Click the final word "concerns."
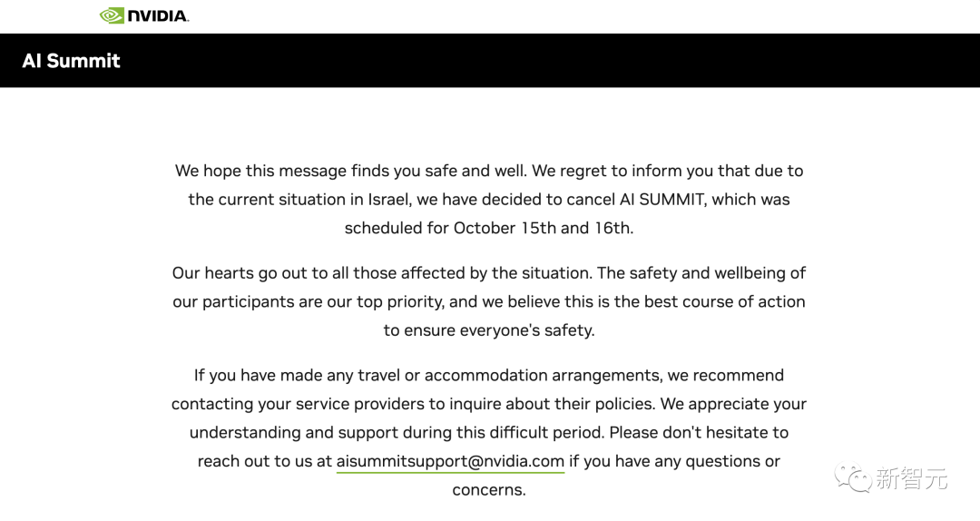Image resolution: width=980 pixels, height=521 pixels. (489, 490)
